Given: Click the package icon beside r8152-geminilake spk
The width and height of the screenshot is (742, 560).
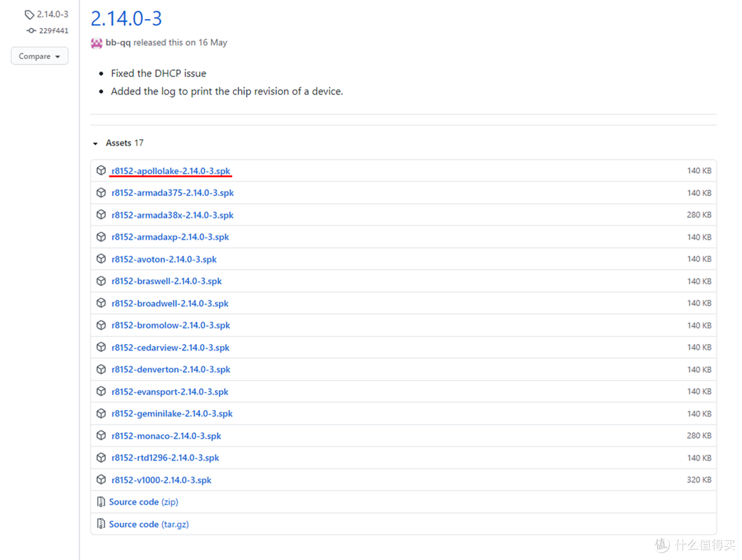Looking at the screenshot, I should click(x=101, y=414).
